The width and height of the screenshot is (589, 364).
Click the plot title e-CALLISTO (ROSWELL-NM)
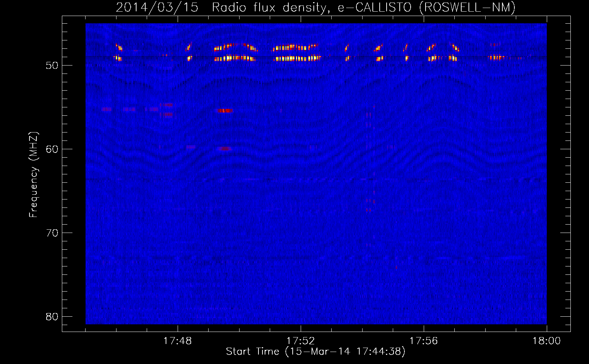coord(316,7)
